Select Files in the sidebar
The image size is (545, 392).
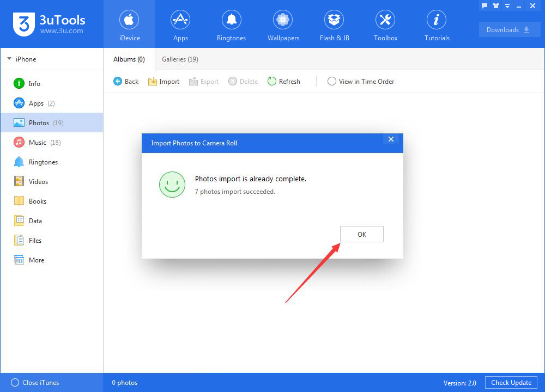pyautogui.click(x=52, y=240)
